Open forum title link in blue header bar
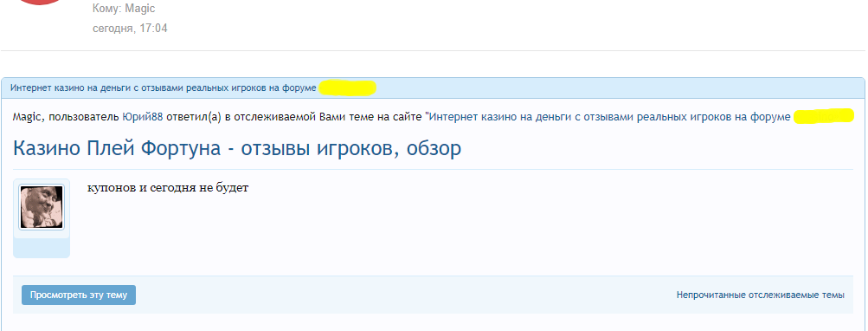 [164, 88]
